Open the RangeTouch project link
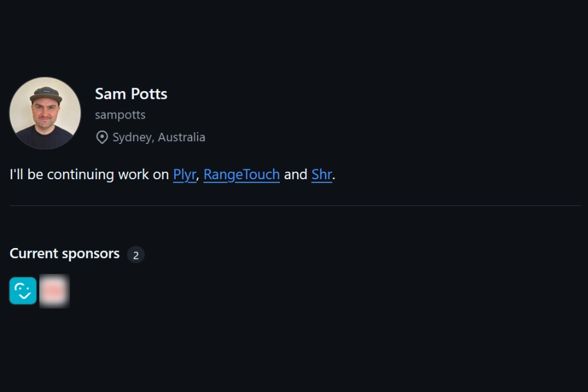588x392 pixels. (x=241, y=175)
